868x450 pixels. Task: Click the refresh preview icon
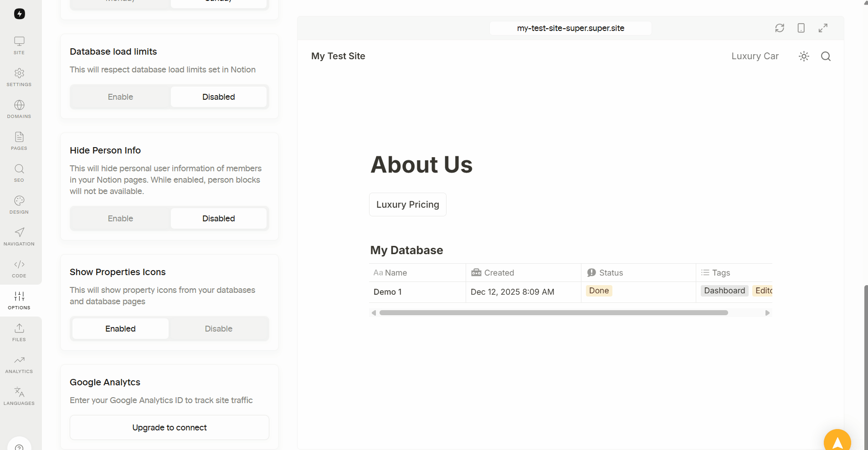click(780, 28)
